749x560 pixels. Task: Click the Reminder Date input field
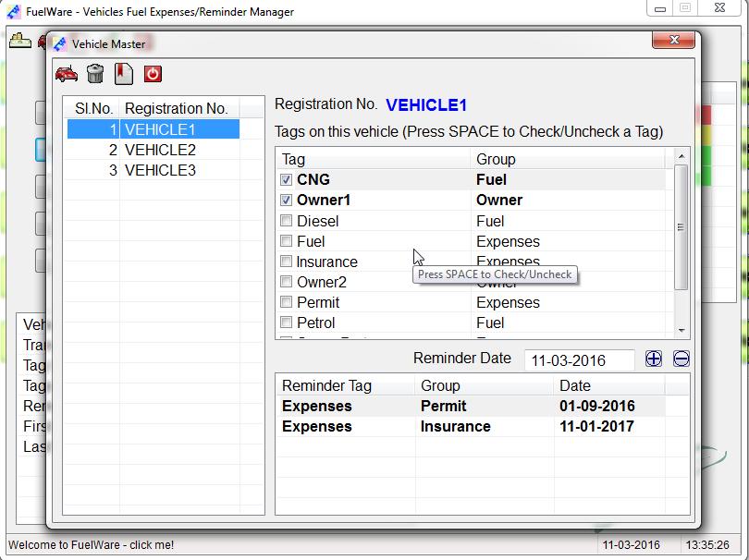pyautogui.click(x=580, y=359)
